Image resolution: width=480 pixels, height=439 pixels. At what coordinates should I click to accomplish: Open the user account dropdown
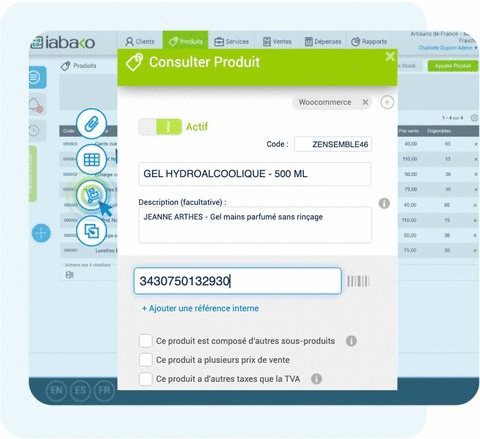click(x=448, y=48)
